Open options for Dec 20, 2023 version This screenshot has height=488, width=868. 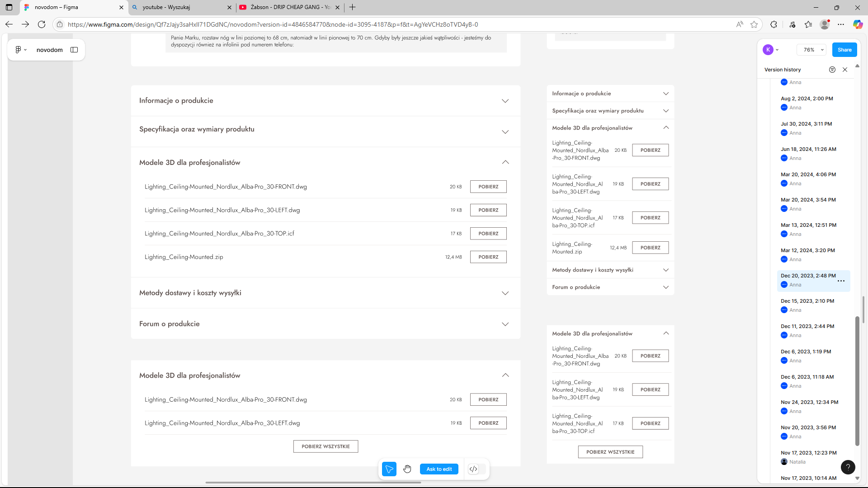pyautogui.click(x=841, y=281)
